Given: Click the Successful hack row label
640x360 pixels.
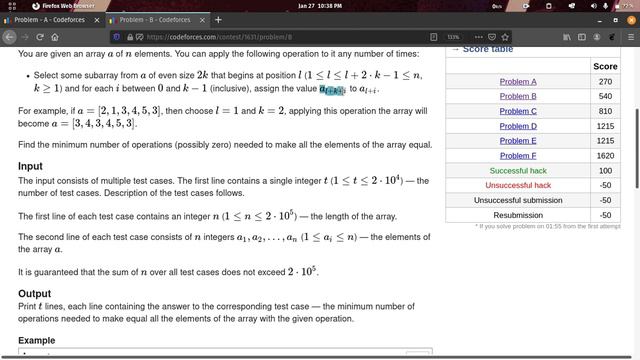Looking at the screenshot, I should pyautogui.click(x=518, y=171).
